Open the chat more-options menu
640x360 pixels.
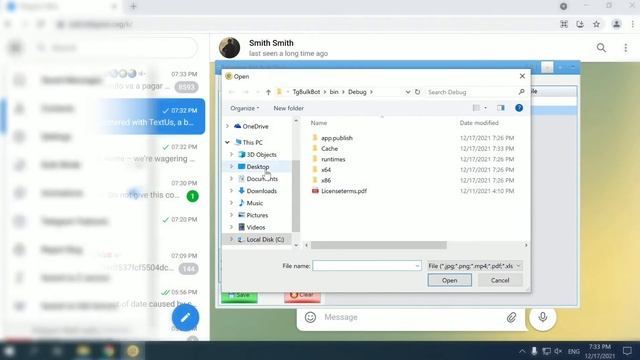pyautogui.click(x=626, y=48)
